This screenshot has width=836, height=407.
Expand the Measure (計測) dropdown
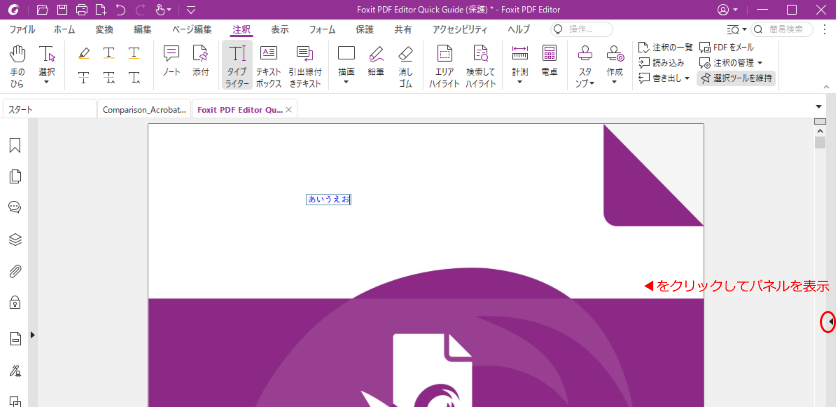coord(520,82)
